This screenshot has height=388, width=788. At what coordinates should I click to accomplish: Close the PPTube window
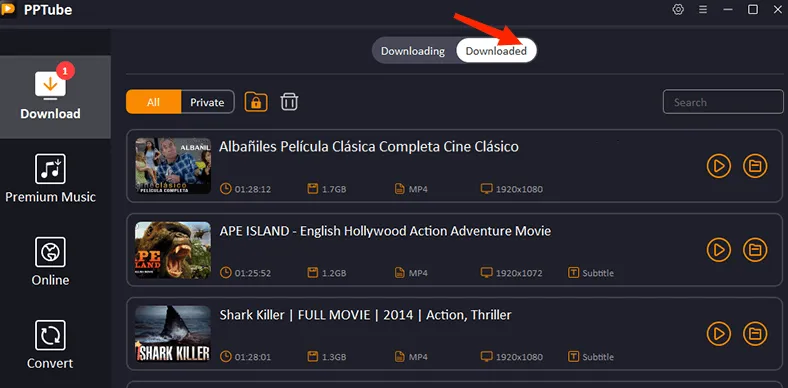[777, 10]
